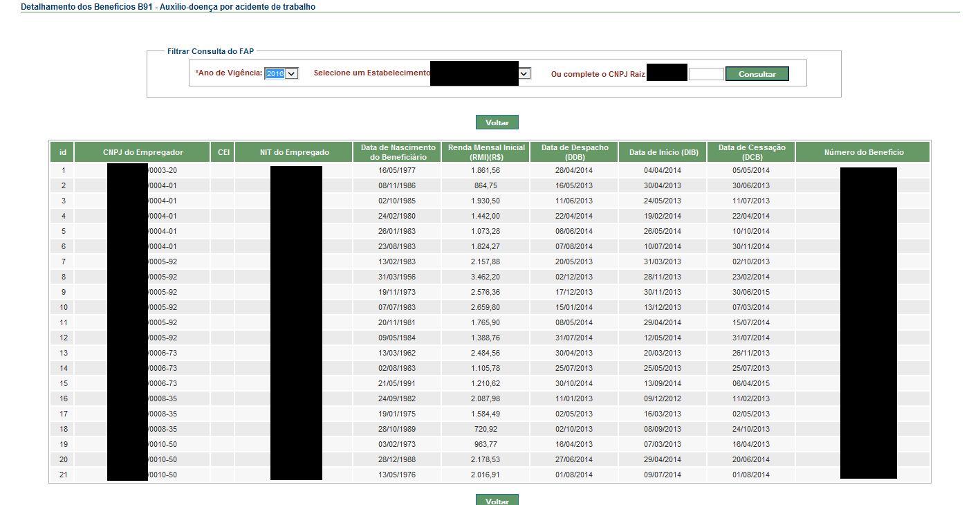
Task: Select the RMI value 1.210,62
Action: [486, 383]
